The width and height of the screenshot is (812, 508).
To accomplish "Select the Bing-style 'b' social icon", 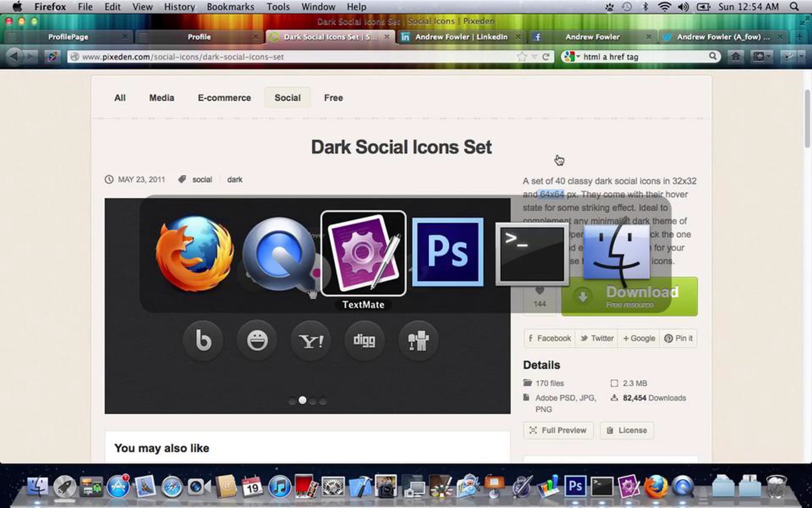I will pyautogui.click(x=203, y=340).
